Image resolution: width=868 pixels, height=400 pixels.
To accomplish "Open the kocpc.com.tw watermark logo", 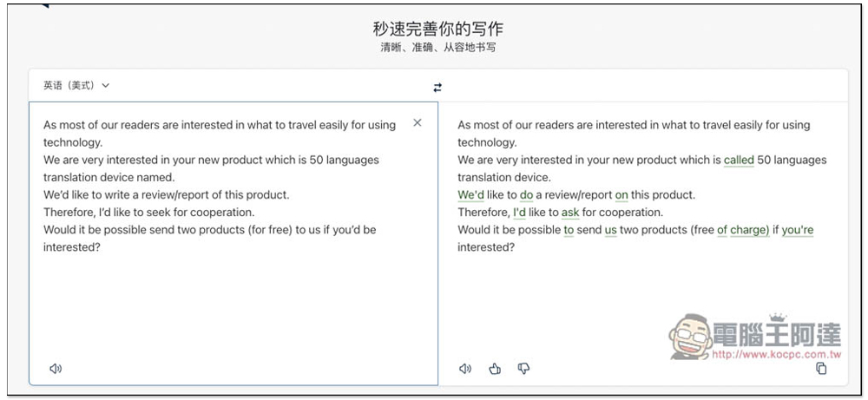I will coord(755,338).
